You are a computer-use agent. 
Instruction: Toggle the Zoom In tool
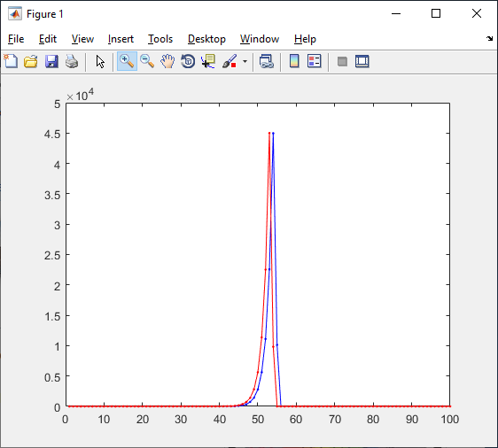point(127,61)
